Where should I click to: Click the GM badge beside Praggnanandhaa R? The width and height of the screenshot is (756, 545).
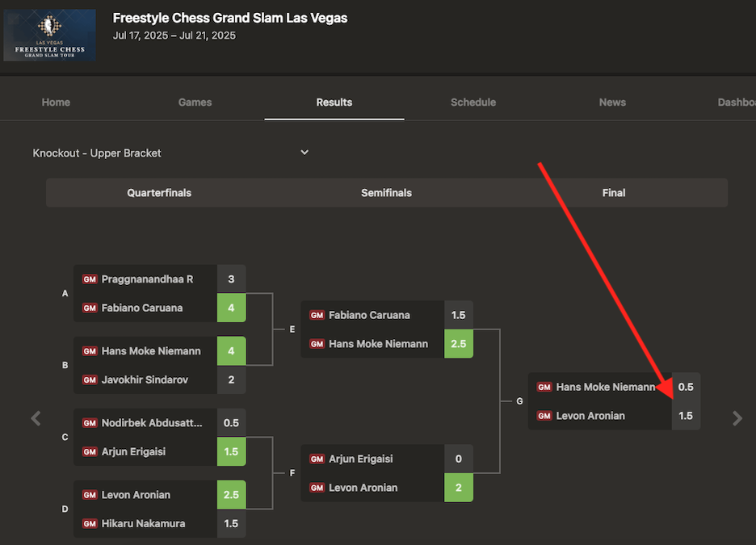[x=90, y=279]
